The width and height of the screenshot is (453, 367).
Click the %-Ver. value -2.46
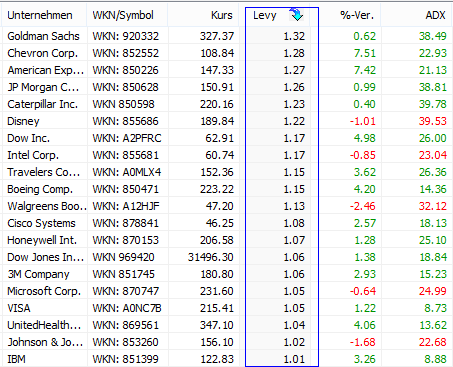[x=363, y=206]
